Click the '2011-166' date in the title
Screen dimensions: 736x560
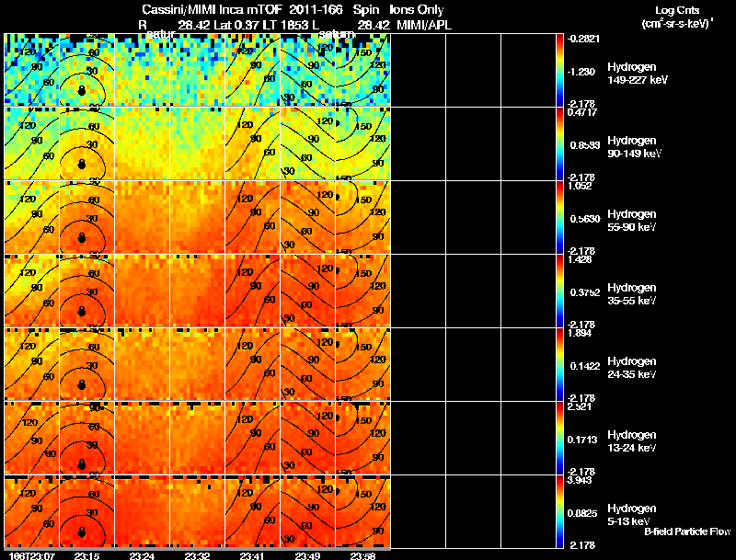[x=316, y=9]
